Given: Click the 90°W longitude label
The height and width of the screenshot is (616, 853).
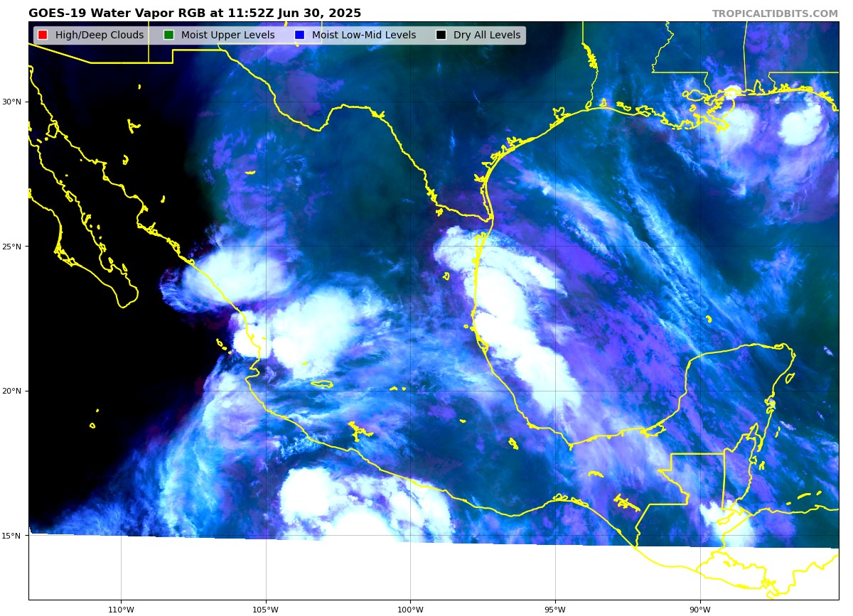Looking at the screenshot, I should tap(700, 610).
